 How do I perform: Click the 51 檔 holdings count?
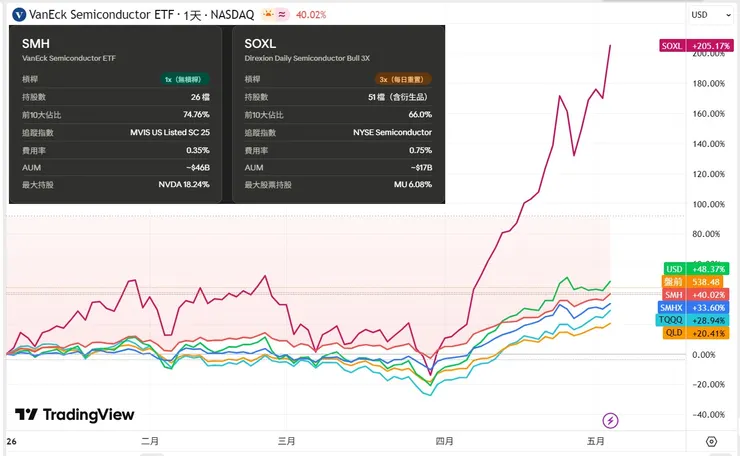(x=398, y=97)
